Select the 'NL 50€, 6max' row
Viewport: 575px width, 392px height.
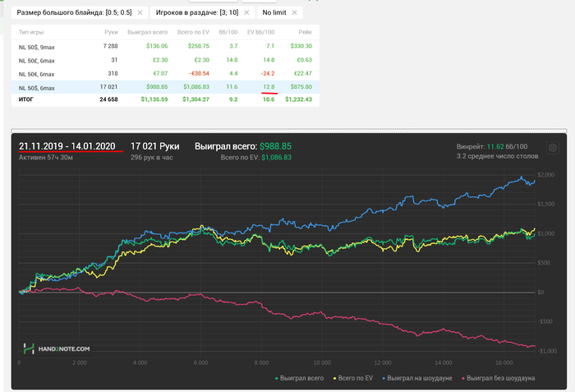pyautogui.click(x=165, y=73)
